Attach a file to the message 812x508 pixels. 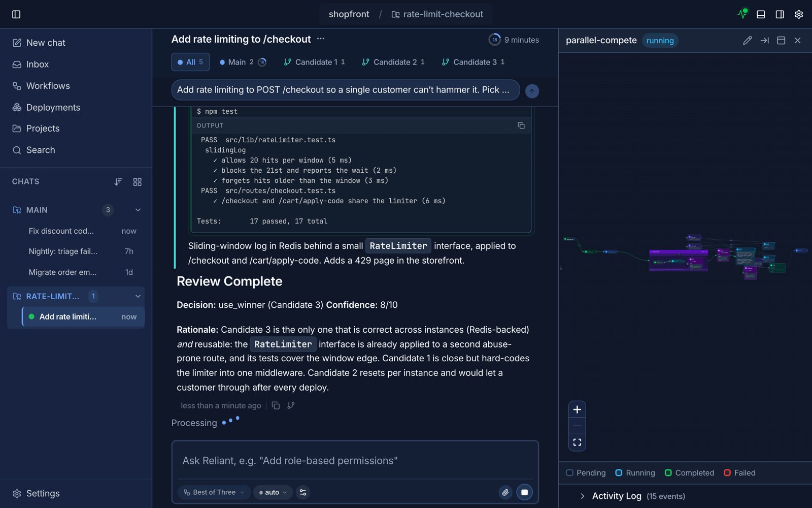coord(505,492)
